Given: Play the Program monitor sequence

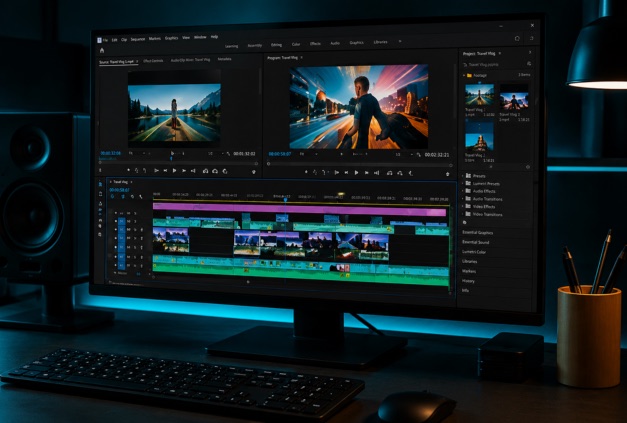Looking at the screenshot, I should [x=356, y=173].
